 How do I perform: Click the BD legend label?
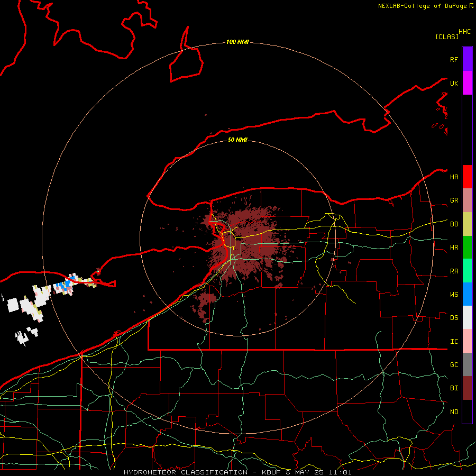tap(454, 224)
